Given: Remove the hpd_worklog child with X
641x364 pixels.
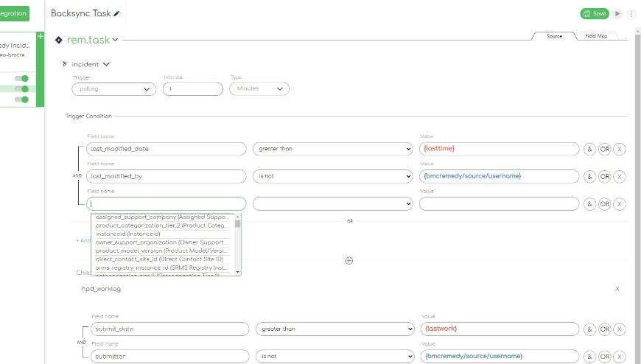Looking at the screenshot, I should point(617,289).
